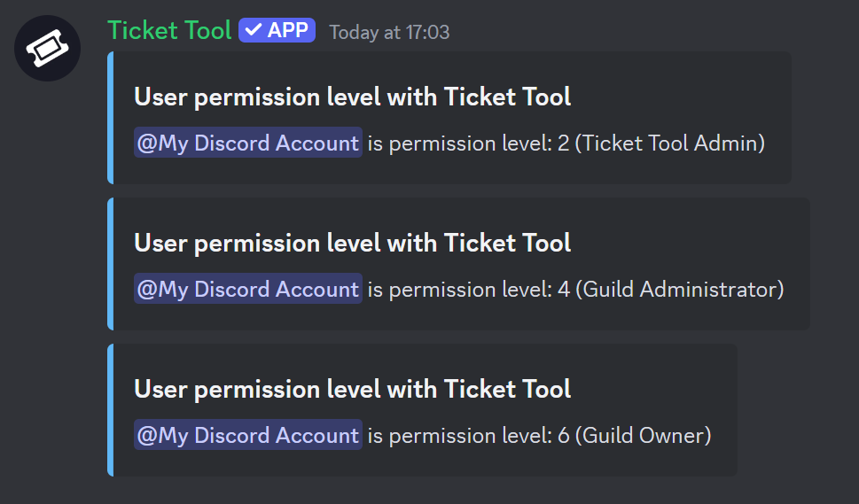Click the blue left border of the Ticket Tool Admin embed
Screen dimensions: 859x504
(110, 118)
